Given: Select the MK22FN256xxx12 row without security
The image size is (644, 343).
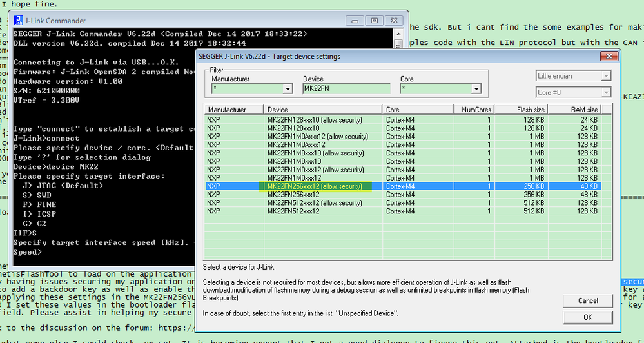Looking at the screenshot, I should click(x=403, y=195).
